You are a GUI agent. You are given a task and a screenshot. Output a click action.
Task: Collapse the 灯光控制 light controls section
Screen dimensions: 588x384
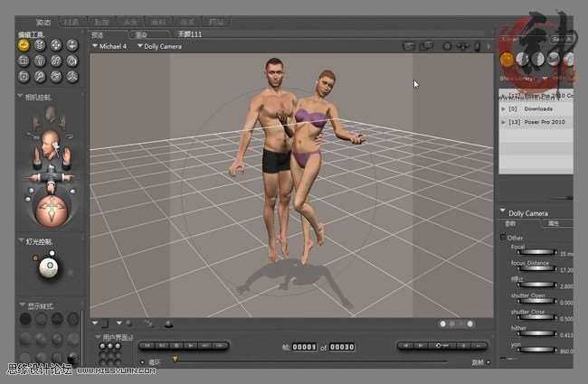point(21,241)
